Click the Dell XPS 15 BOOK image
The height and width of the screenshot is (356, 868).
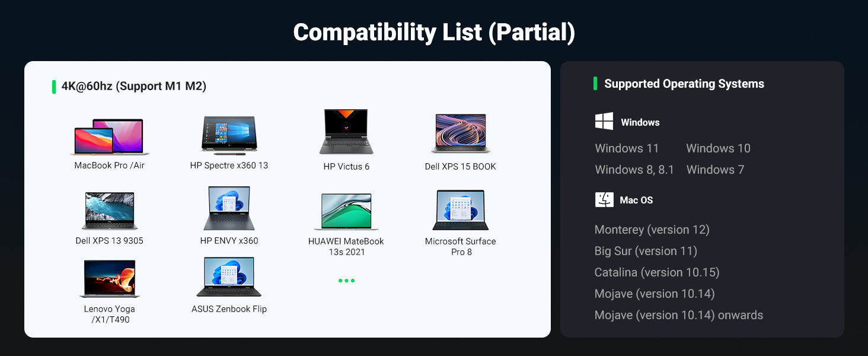coord(460,133)
